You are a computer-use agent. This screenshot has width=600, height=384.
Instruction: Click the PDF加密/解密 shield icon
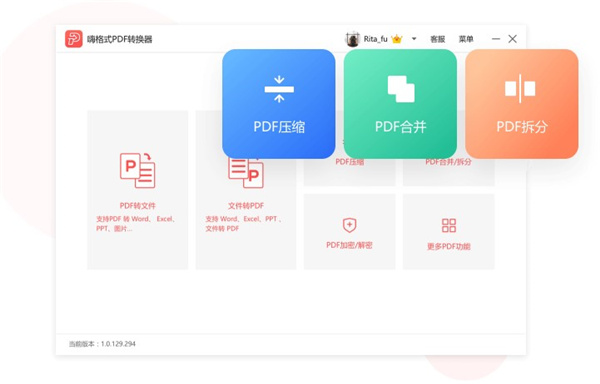coord(349,225)
